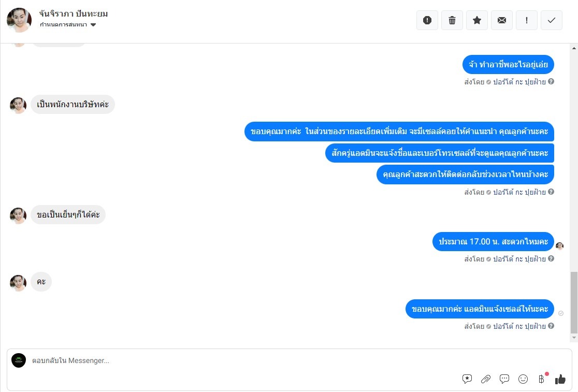Open the saved replies icon
This screenshot has width=578, height=392.
pyautogui.click(x=467, y=379)
